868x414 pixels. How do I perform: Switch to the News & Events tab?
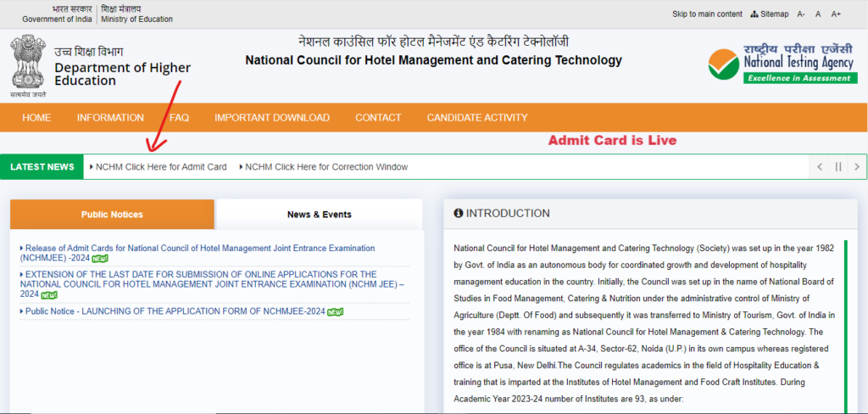pos(320,215)
